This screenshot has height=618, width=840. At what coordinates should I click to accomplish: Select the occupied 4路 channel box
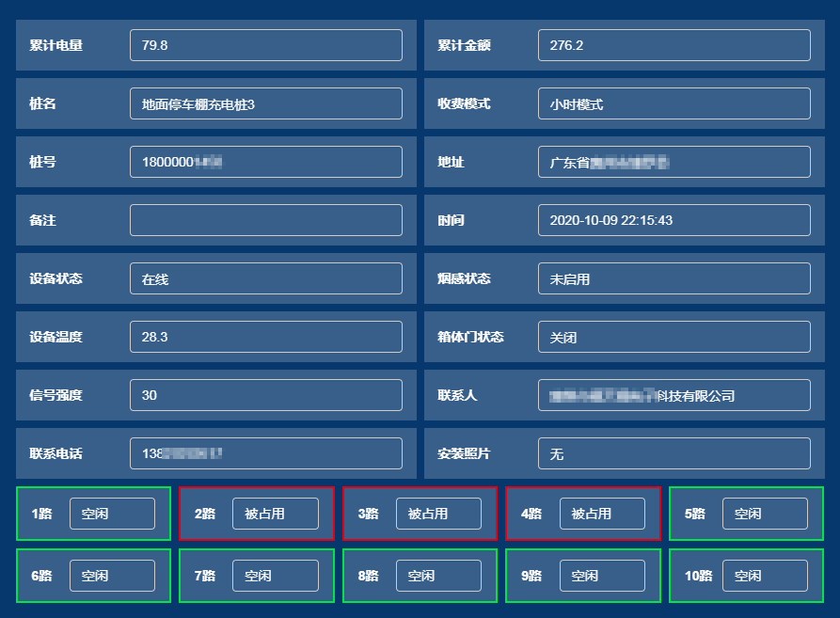pos(583,514)
